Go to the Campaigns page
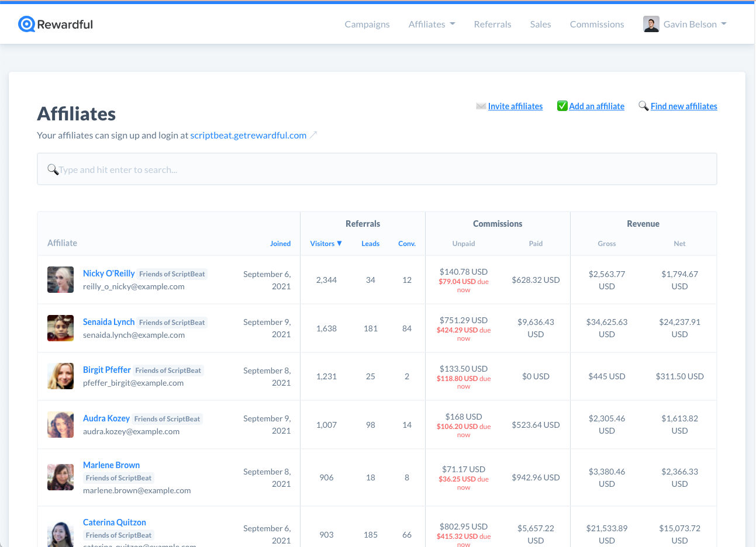This screenshot has height=547, width=756. click(367, 24)
